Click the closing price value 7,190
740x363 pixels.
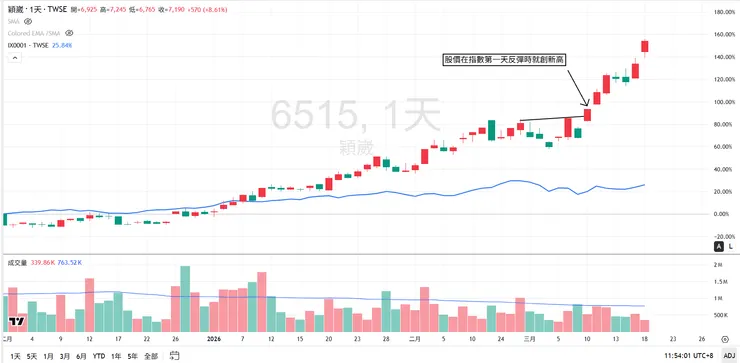[x=178, y=9]
